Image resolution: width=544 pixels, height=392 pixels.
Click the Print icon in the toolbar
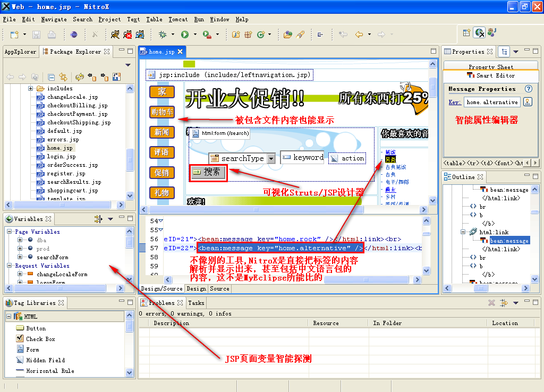click(x=52, y=35)
